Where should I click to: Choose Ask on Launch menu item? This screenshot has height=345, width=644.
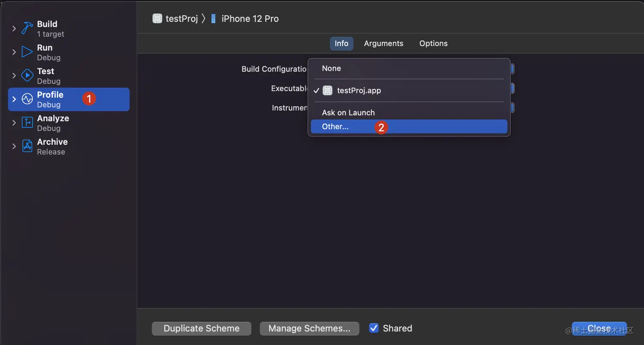(409, 113)
